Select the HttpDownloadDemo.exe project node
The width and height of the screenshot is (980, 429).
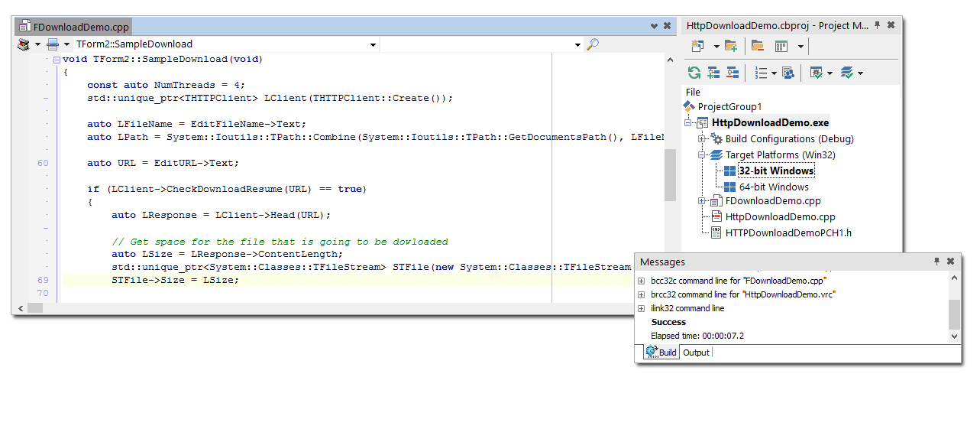[x=770, y=122]
